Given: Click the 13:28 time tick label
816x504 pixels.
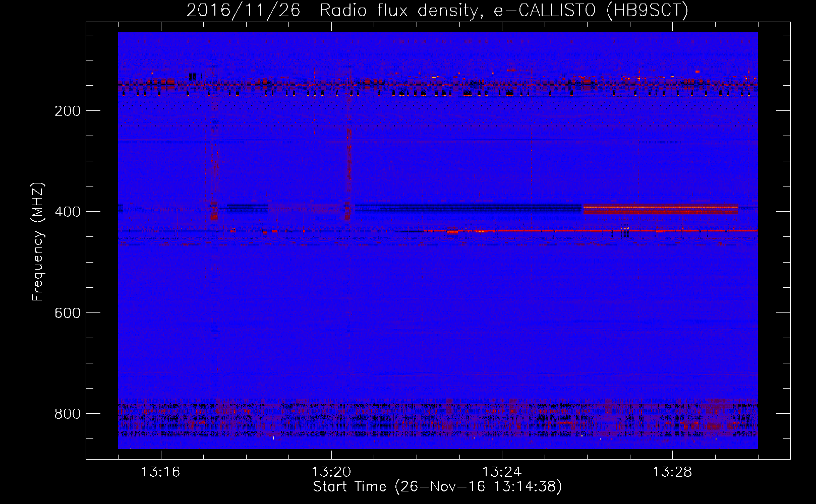Looking at the screenshot, I should pos(672,472).
